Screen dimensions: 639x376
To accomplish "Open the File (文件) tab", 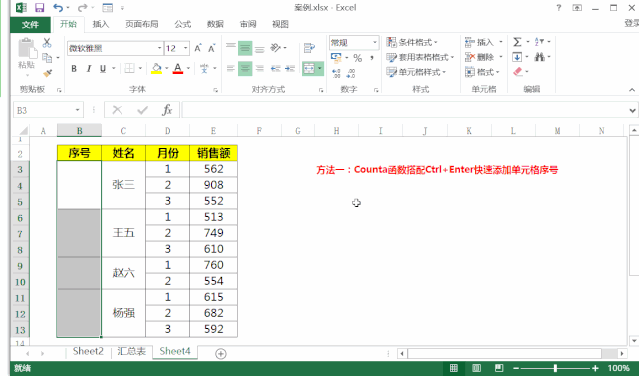I will 30,24.
